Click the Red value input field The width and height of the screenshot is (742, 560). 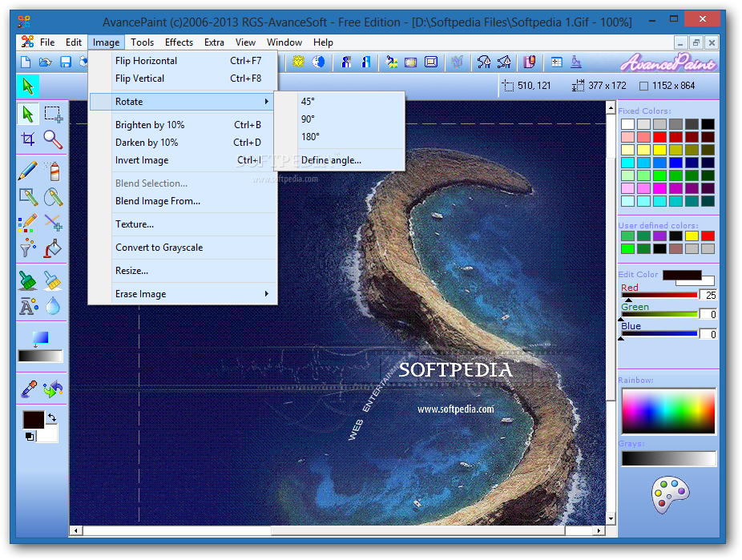(x=708, y=295)
